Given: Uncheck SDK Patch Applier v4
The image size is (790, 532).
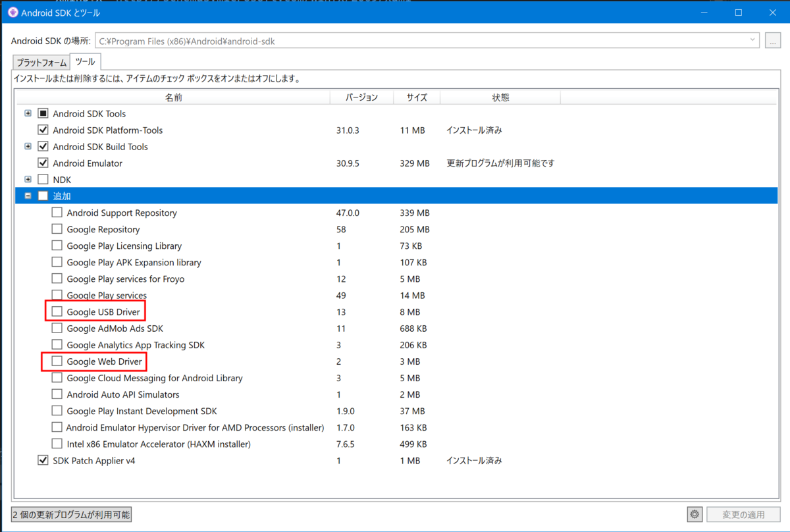Looking at the screenshot, I should (x=43, y=460).
